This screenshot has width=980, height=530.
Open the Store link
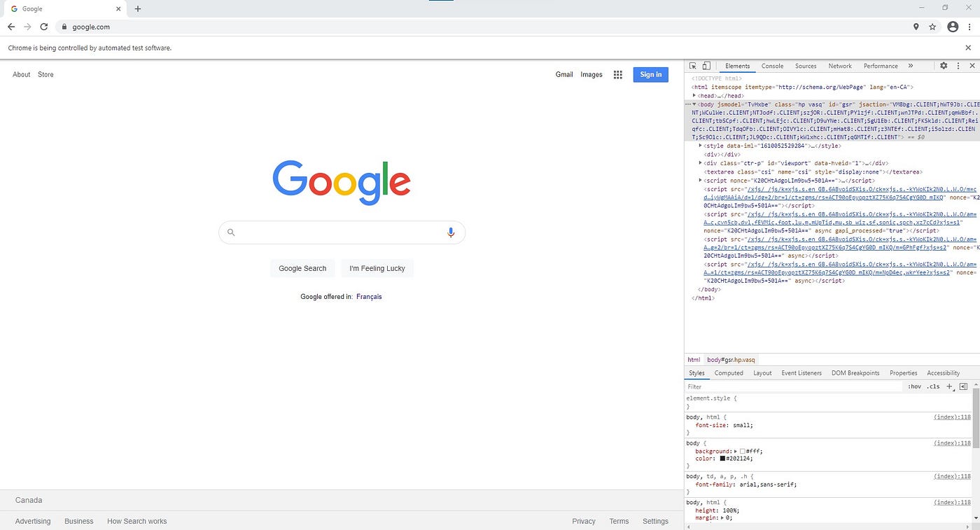coord(45,74)
